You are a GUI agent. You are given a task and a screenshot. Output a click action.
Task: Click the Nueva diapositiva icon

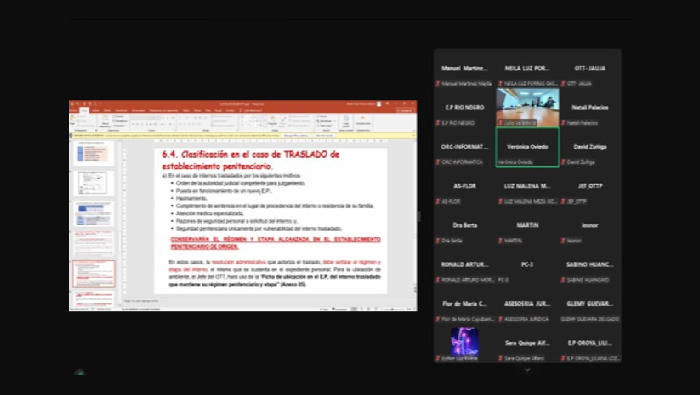[105, 121]
